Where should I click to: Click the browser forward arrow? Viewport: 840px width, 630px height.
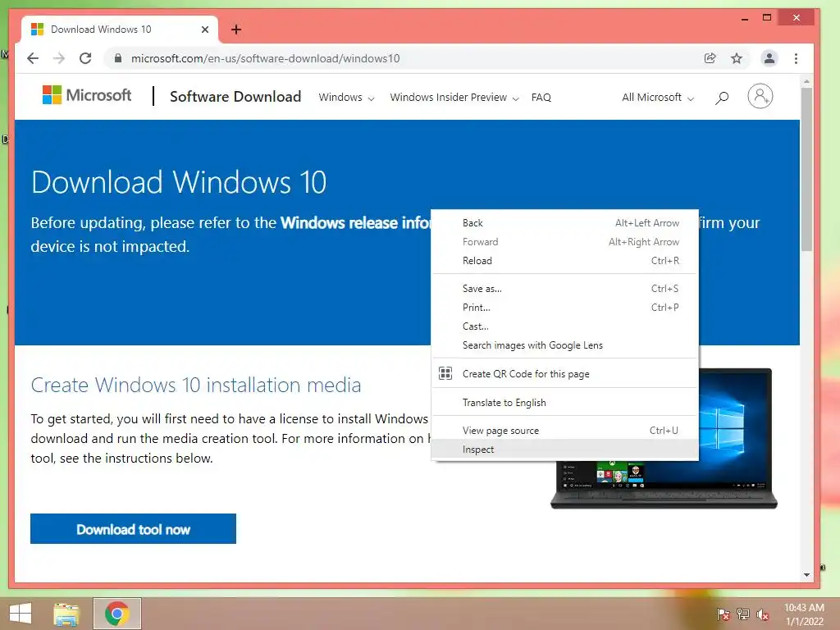(59, 58)
